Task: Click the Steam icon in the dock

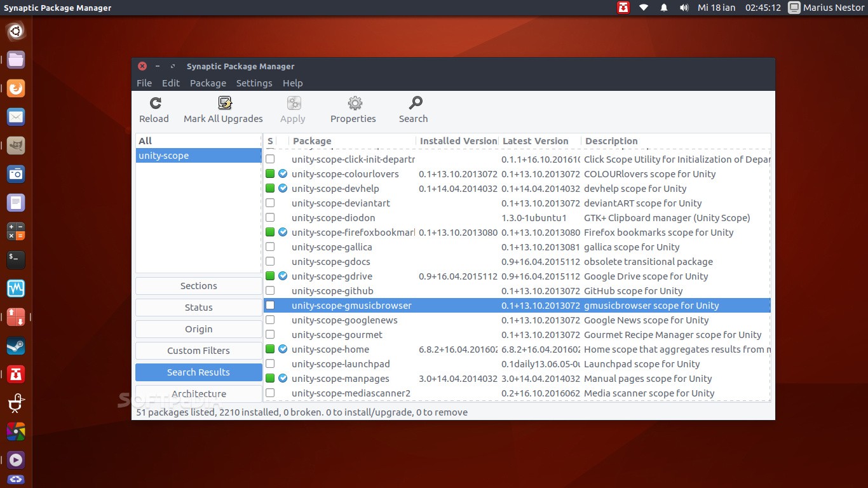Action: click(16, 346)
